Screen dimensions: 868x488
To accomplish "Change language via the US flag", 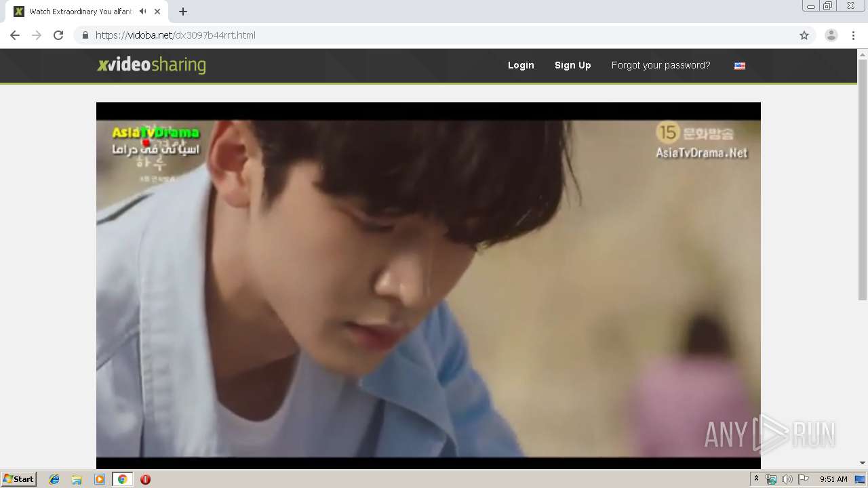I will pos(740,66).
